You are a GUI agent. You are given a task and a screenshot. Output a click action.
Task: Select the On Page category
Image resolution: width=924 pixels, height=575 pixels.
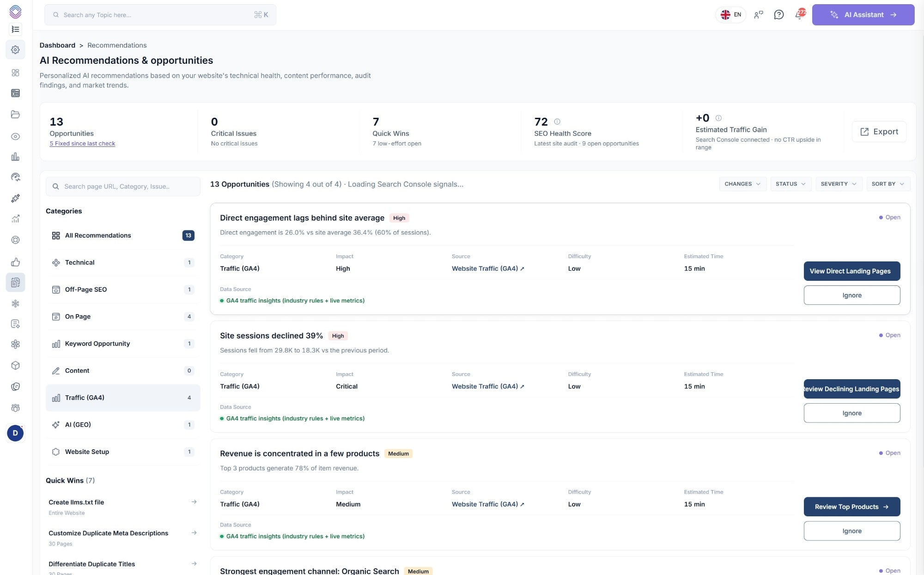pos(123,316)
